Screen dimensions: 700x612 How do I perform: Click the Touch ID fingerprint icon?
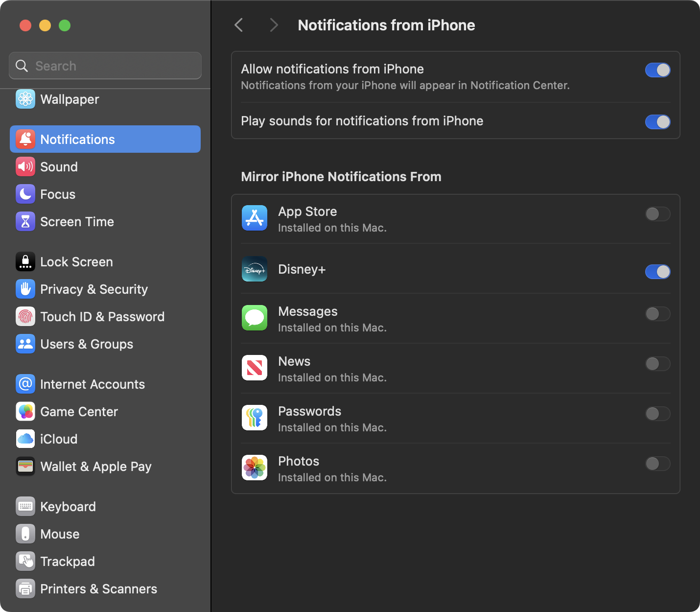(25, 317)
